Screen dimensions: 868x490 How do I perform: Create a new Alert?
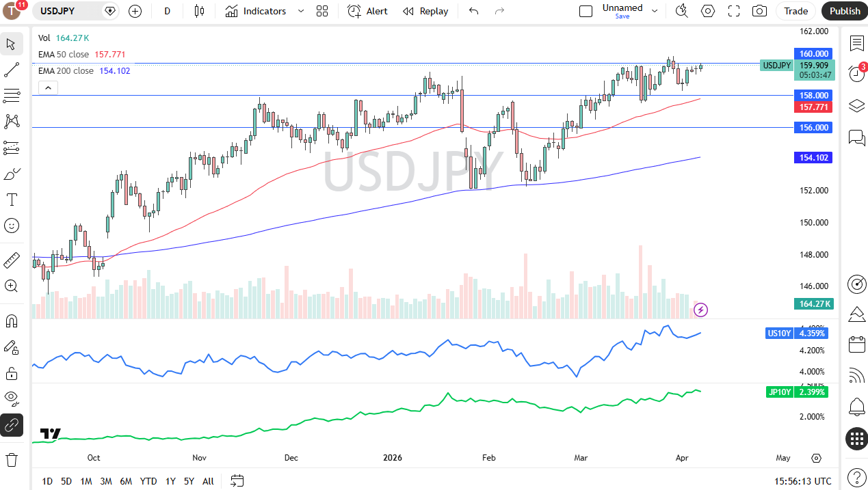tap(367, 11)
